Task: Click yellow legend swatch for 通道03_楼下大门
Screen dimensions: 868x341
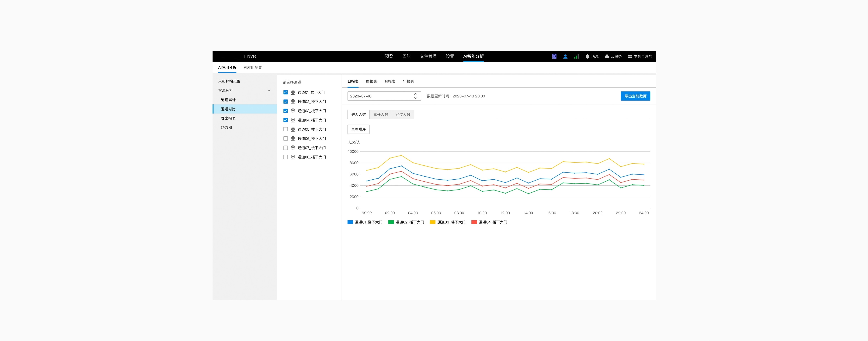Action: pos(432,222)
